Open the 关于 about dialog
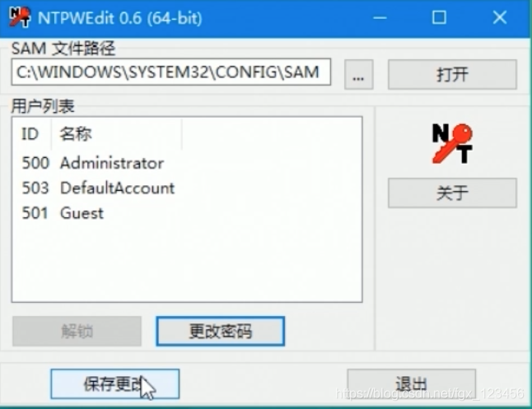The width and height of the screenshot is (532, 409). tap(452, 193)
